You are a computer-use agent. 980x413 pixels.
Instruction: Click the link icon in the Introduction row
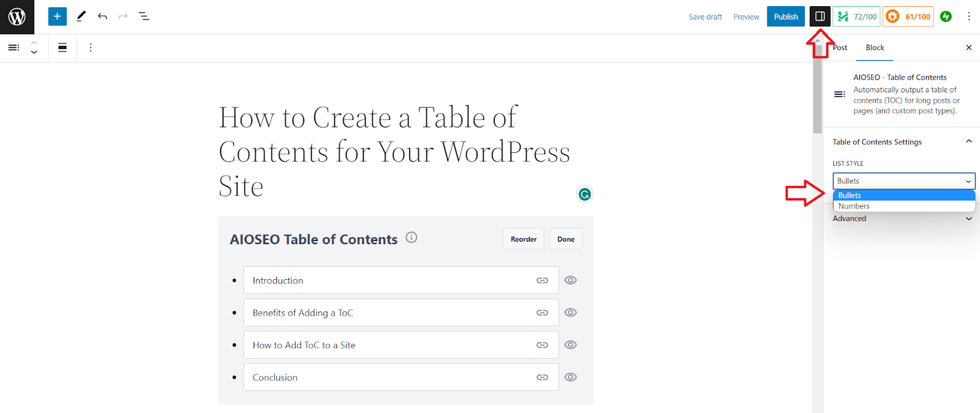[x=542, y=280]
